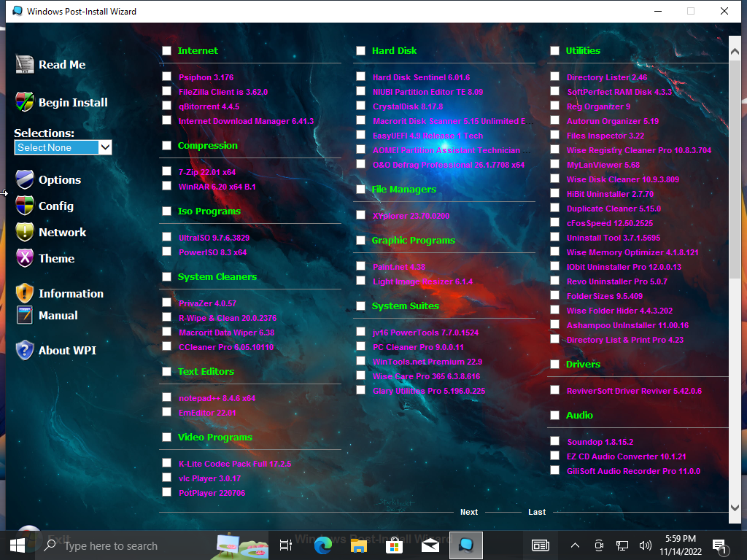Open Options menu label

60,180
